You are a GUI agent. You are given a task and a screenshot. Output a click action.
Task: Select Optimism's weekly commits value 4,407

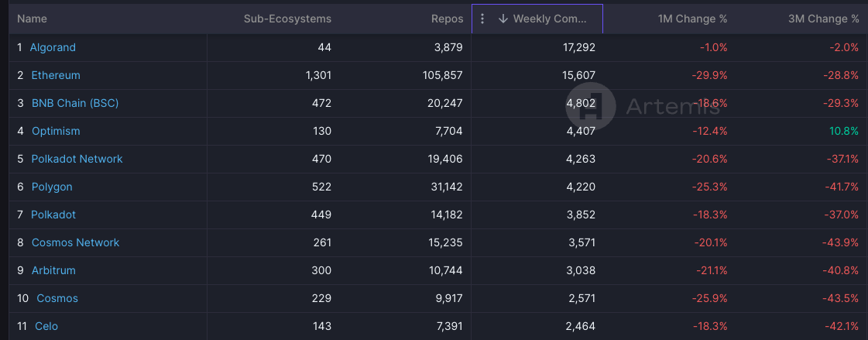point(582,131)
